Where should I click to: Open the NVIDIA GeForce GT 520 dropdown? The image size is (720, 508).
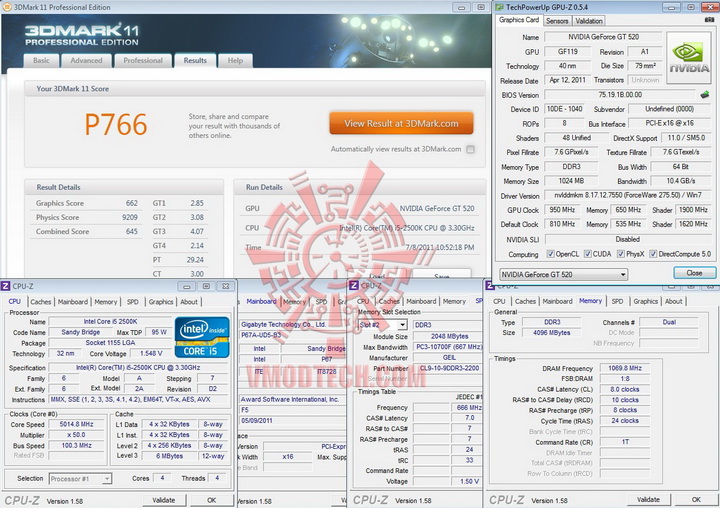tap(563, 275)
